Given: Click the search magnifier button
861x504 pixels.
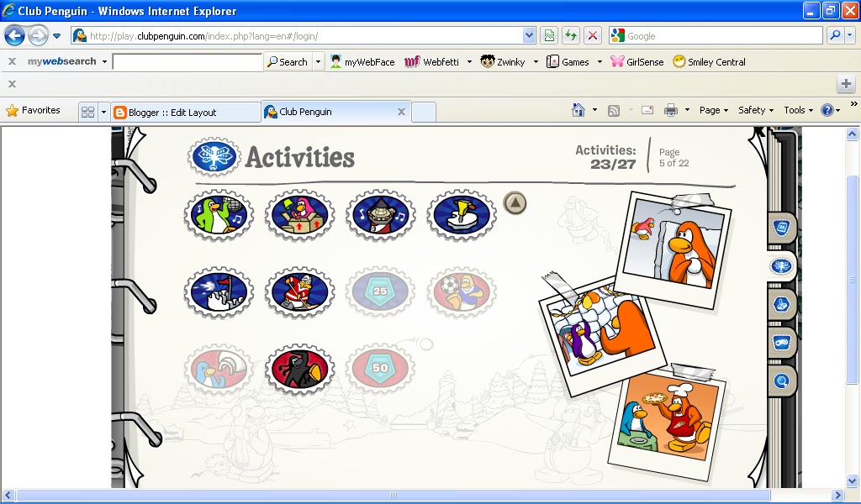Looking at the screenshot, I should (x=835, y=35).
